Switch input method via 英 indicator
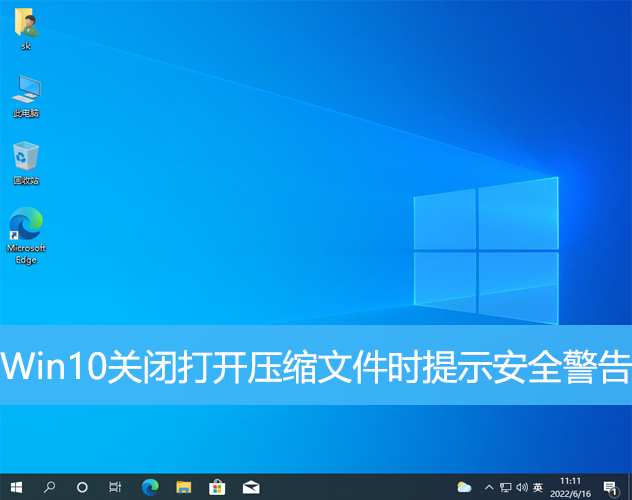Image resolution: width=632 pixels, height=500 pixels. [x=538, y=487]
